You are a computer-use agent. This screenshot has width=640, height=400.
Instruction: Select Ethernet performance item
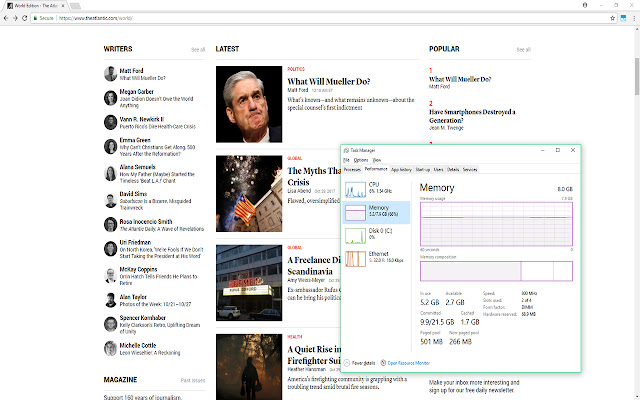click(x=376, y=258)
